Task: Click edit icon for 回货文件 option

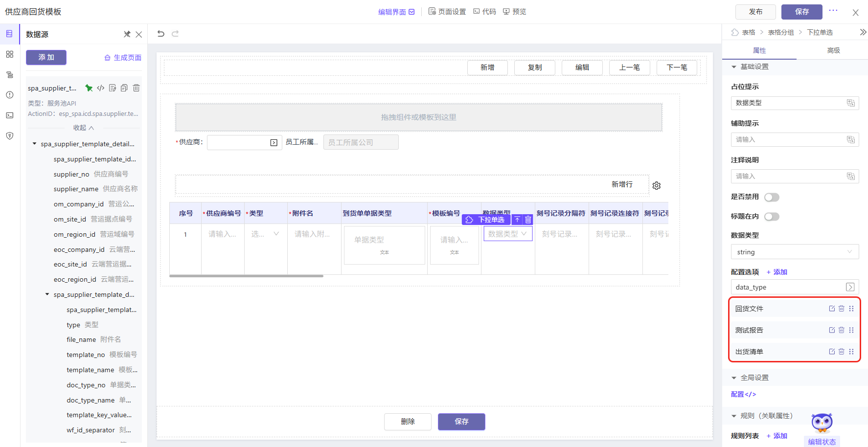Action: pos(832,309)
